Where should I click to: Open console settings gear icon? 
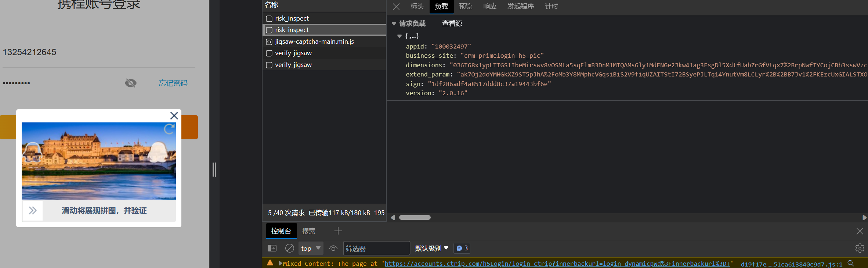[860, 248]
